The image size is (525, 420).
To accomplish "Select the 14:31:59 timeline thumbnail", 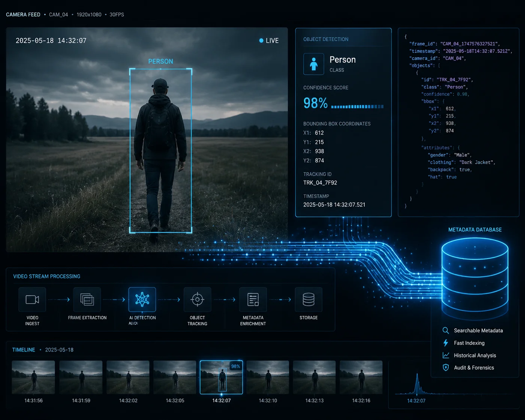I will pyautogui.click(x=81, y=377).
